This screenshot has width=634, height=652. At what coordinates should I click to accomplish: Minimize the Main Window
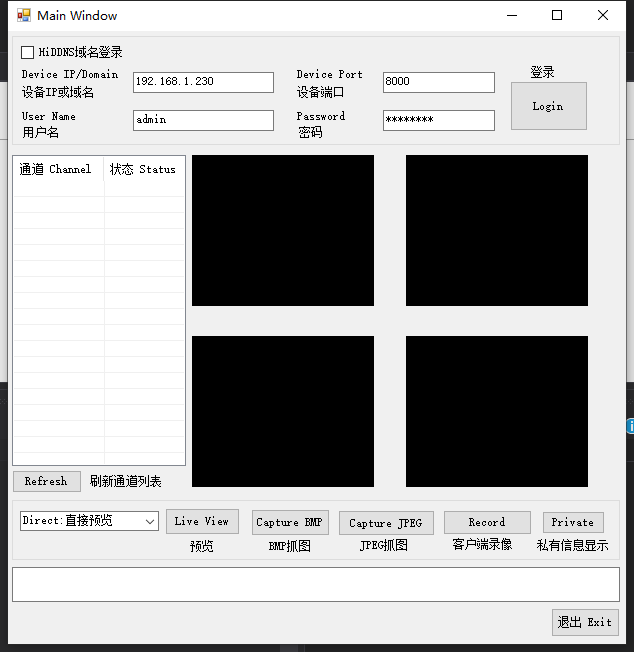click(512, 15)
